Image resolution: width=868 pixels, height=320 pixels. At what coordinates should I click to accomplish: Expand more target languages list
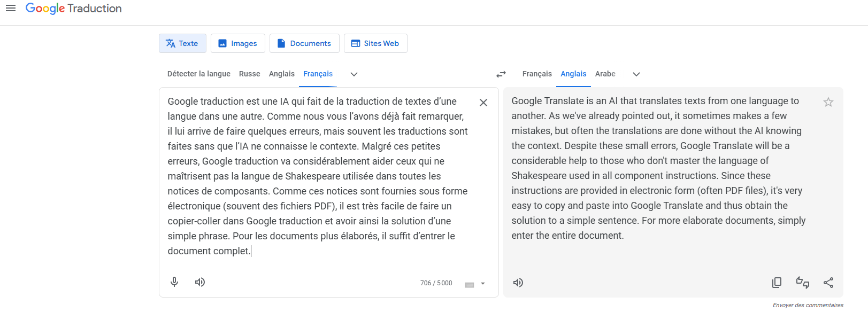pos(636,74)
